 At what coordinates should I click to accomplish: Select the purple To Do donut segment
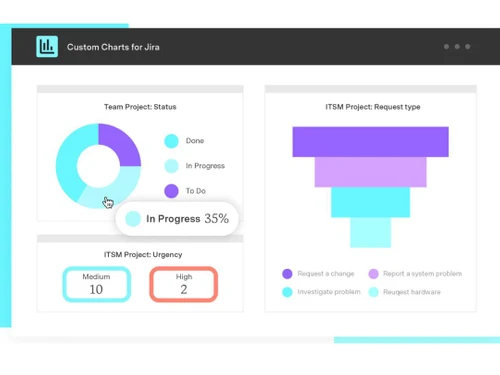coord(123,142)
